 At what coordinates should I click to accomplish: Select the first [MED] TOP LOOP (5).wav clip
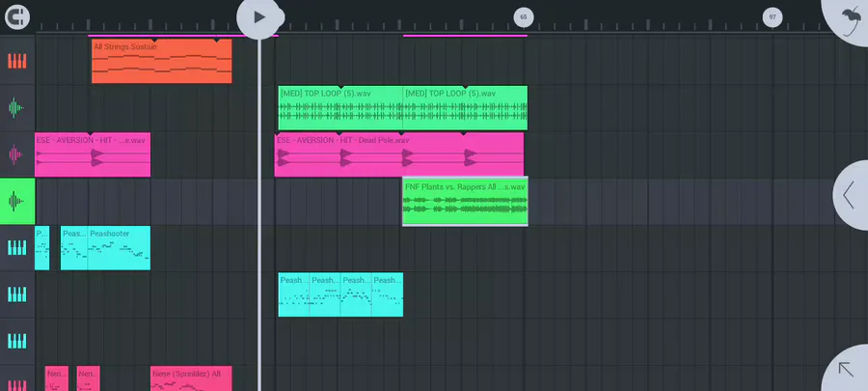(340, 107)
